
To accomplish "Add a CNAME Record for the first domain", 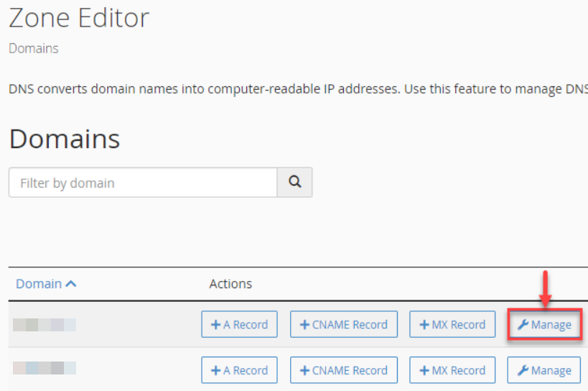I will coord(344,324).
